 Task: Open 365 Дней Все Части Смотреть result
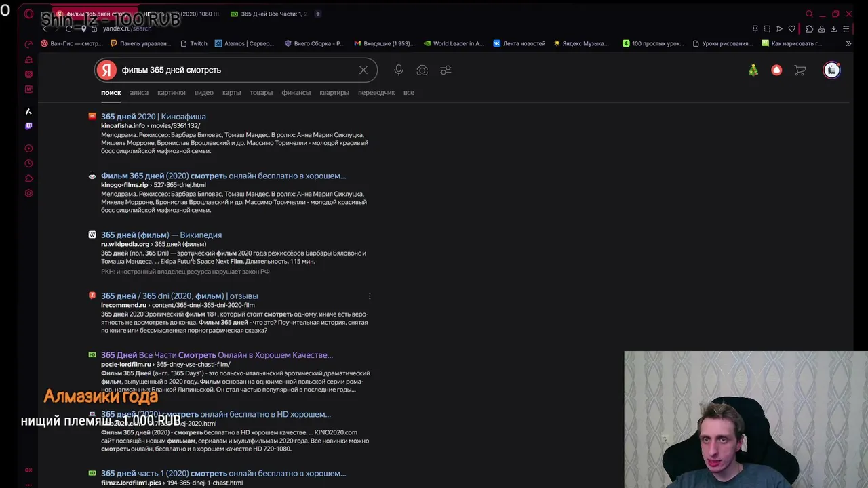[217, 355]
